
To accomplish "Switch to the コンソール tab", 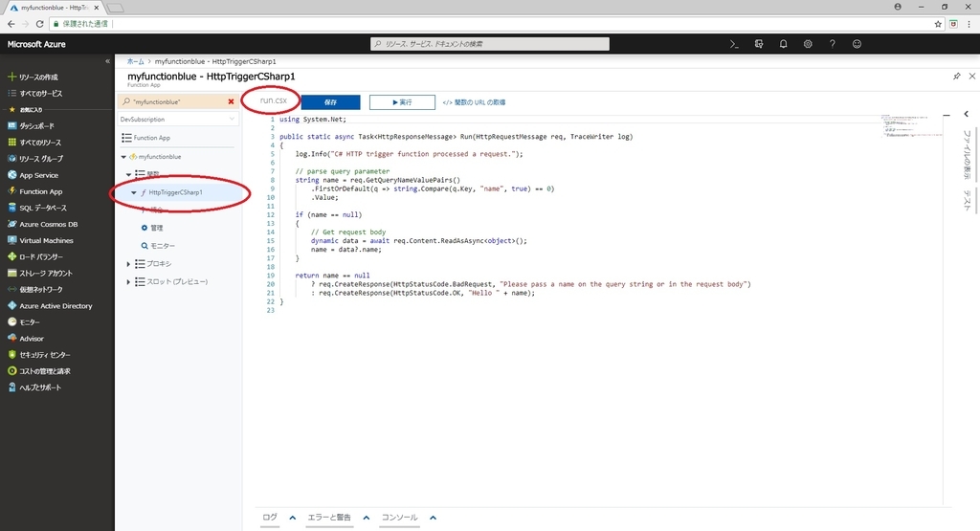I will tap(399, 518).
